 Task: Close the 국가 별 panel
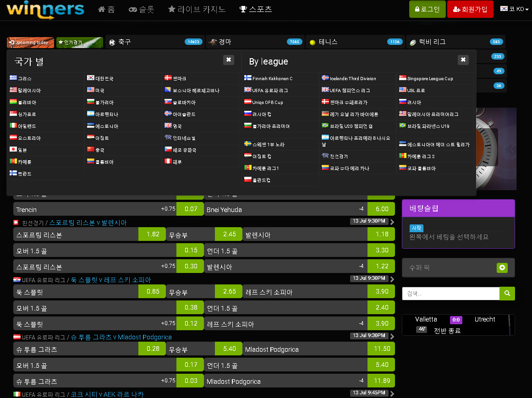pos(229,60)
